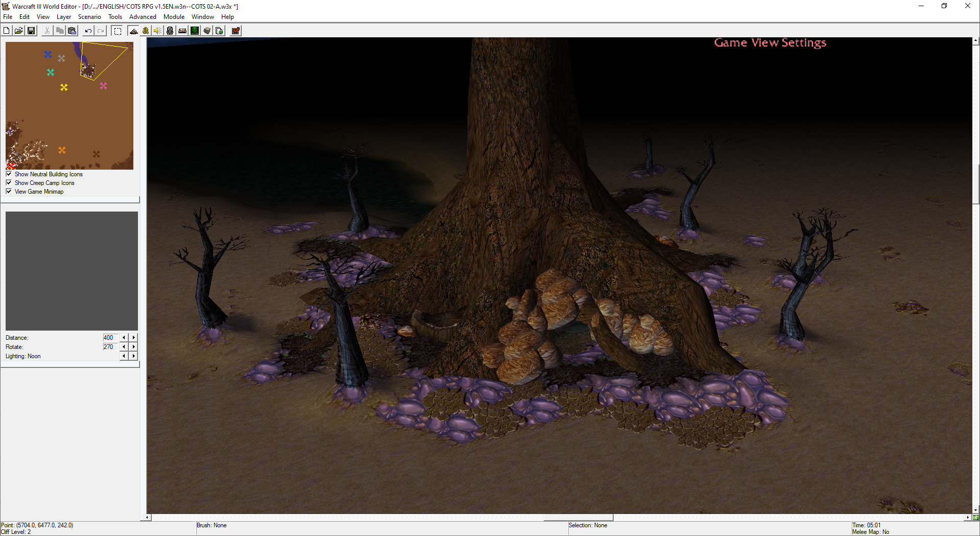Undo the last action with the toolbar arrow
980x536 pixels.
pyautogui.click(x=88, y=31)
